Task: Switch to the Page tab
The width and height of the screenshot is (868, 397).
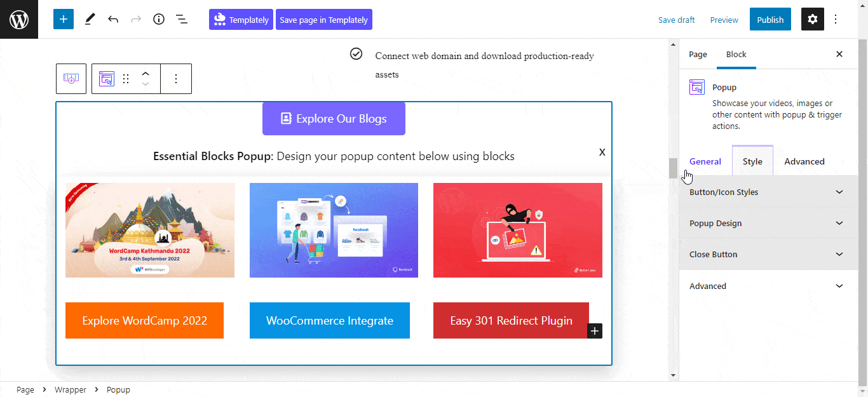Action: (x=698, y=54)
